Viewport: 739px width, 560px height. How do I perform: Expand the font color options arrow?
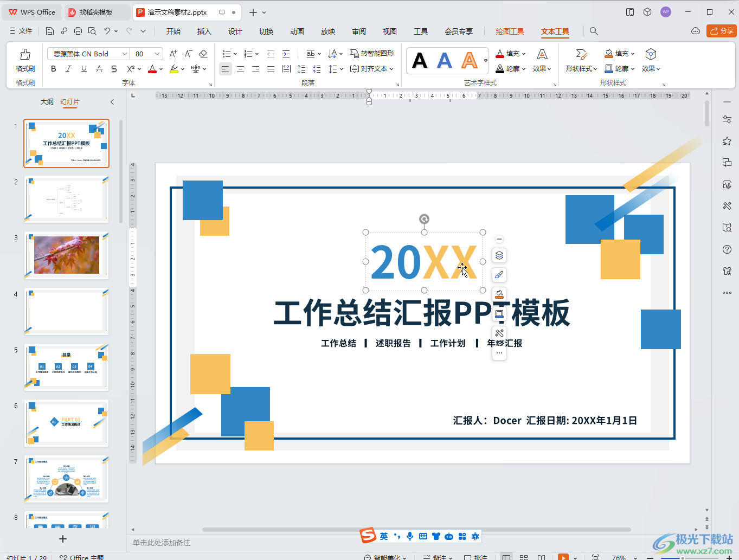pos(161,69)
